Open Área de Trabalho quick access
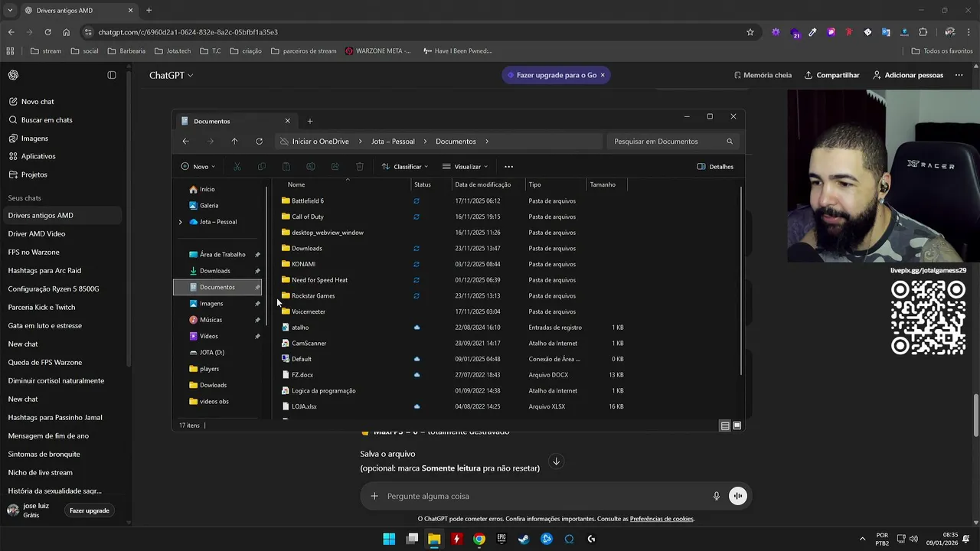This screenshot has width=980, height=551. coord(218,254)
